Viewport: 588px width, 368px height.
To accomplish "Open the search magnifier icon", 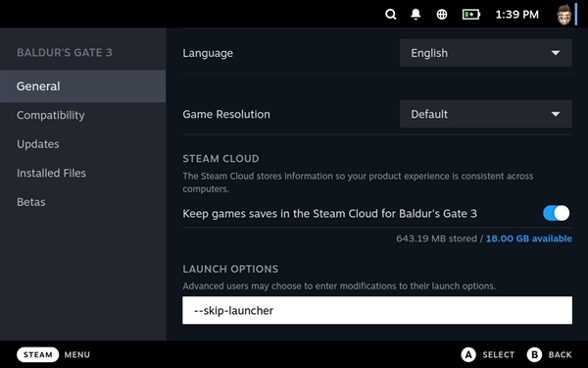I will 390,15.
